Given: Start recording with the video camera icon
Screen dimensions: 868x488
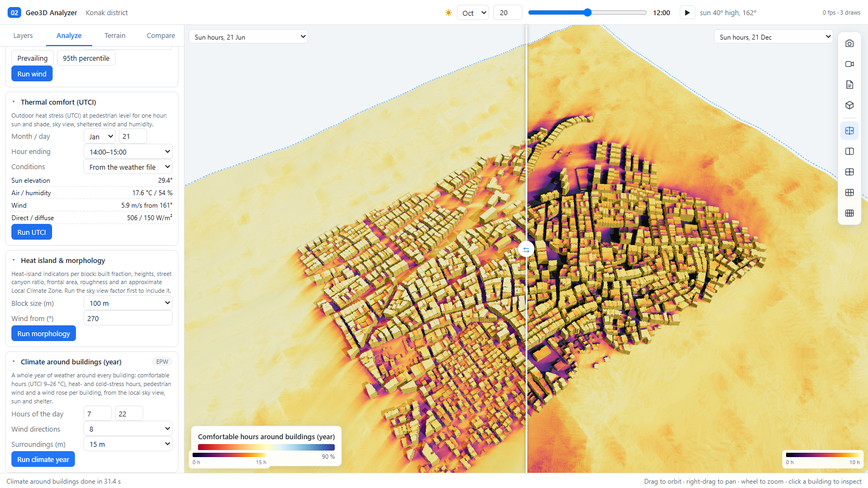Looking at the screenshot, I should click(x=850, y=64).
